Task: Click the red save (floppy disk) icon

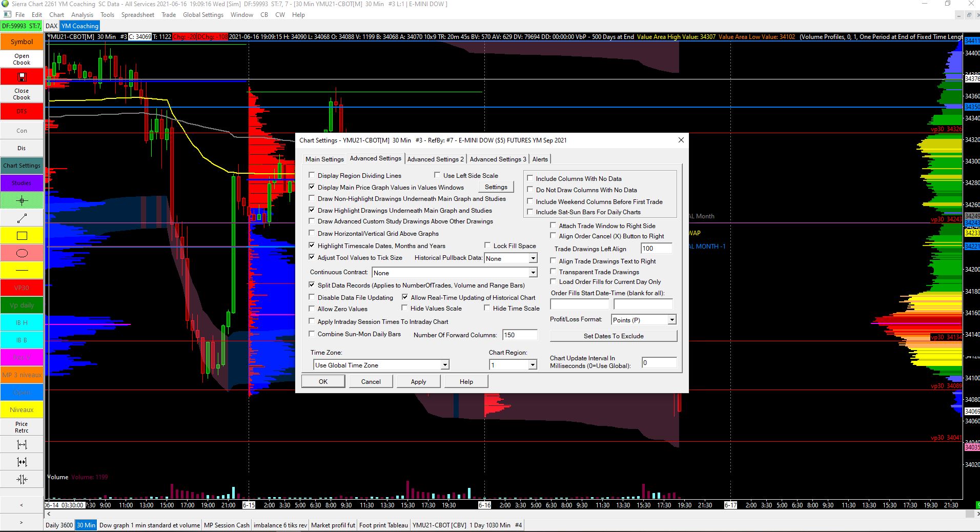Action: pyautogui.click(x=22, y=77)
